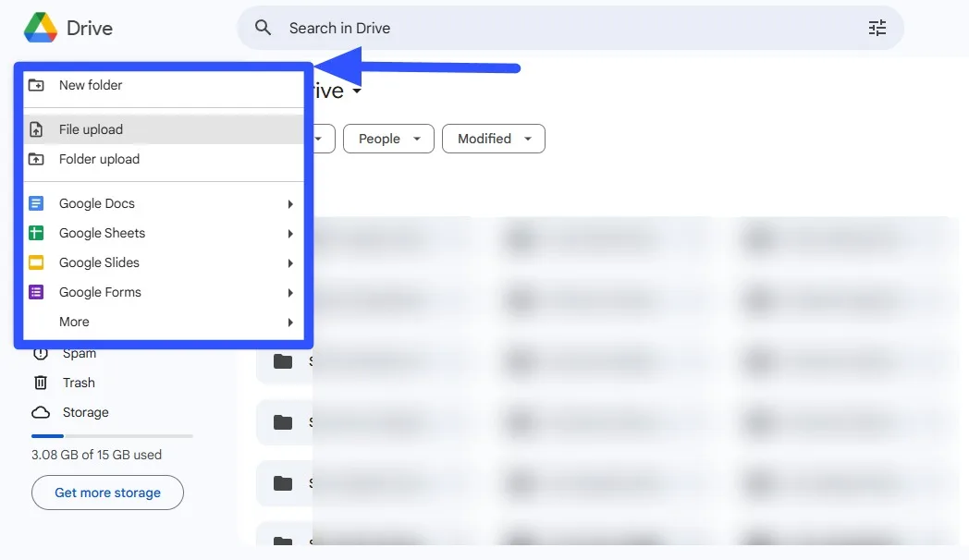Open the My Drive title dropdown arrow

click(x=357, y=91)
